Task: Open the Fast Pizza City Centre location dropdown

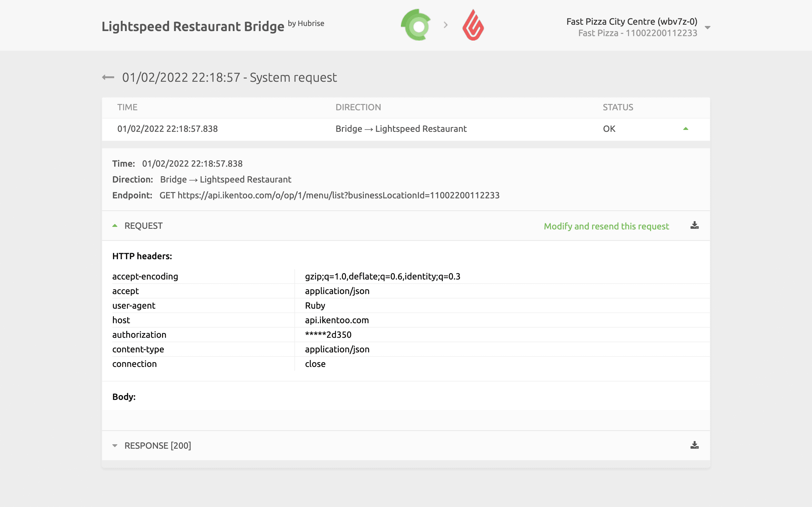Action: point(707,28)
